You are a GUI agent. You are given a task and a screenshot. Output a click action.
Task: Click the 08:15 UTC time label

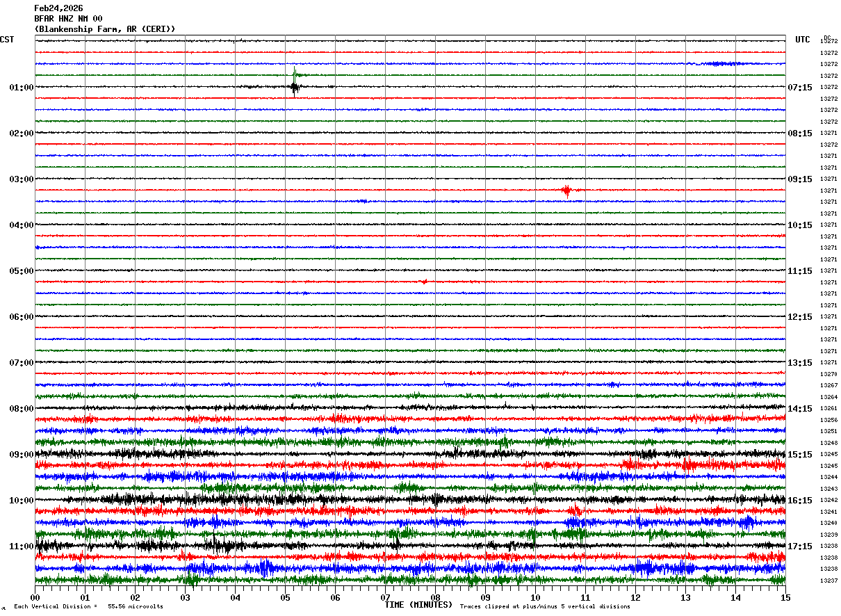[x=800, y=133]
